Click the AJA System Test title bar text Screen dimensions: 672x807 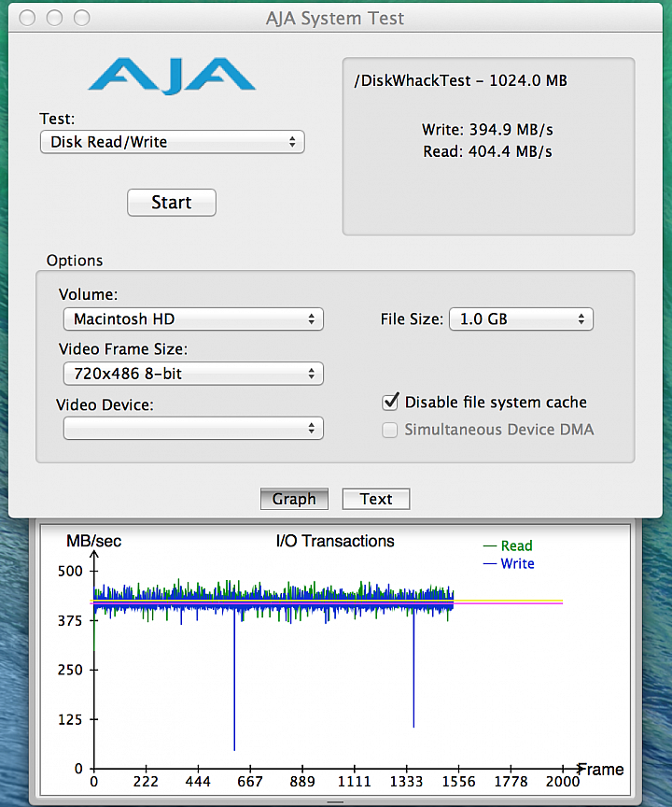click(x=335, y=19)
